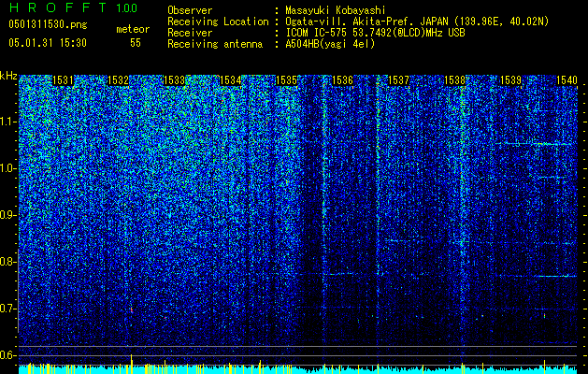Click the HROFFT 1.0.0 title text
The height and width of the screenshot is (374, 588).
(73, 7)
